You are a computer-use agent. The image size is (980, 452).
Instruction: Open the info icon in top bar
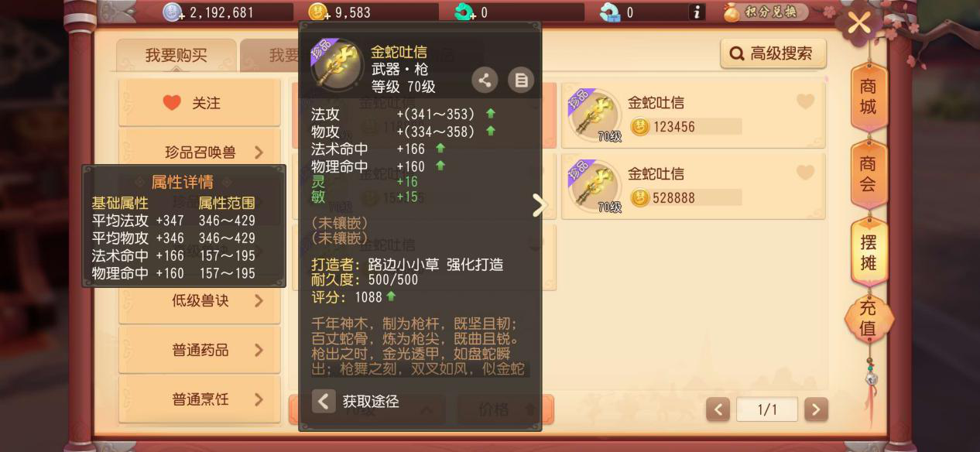(697, 12)
